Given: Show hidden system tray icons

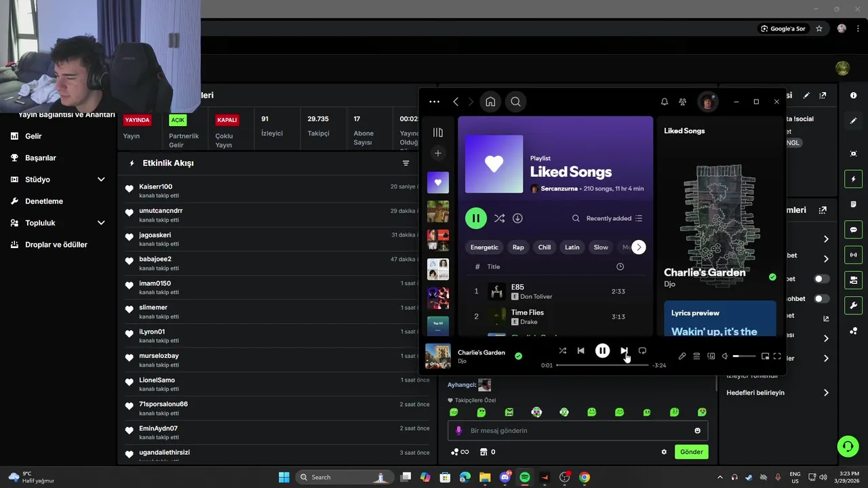Looking at the screenshot, I should (x=720, y=477).
